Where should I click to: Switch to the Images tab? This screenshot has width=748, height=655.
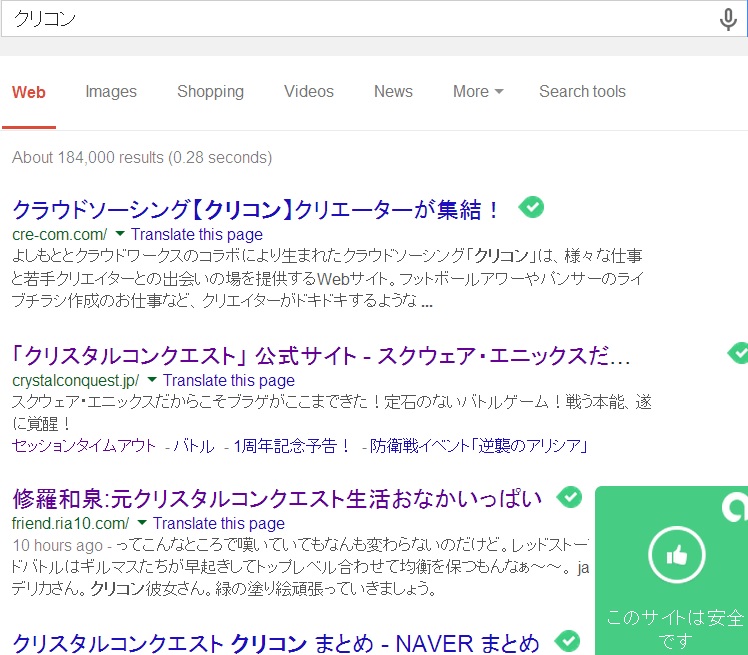click(x=111, y=92)
